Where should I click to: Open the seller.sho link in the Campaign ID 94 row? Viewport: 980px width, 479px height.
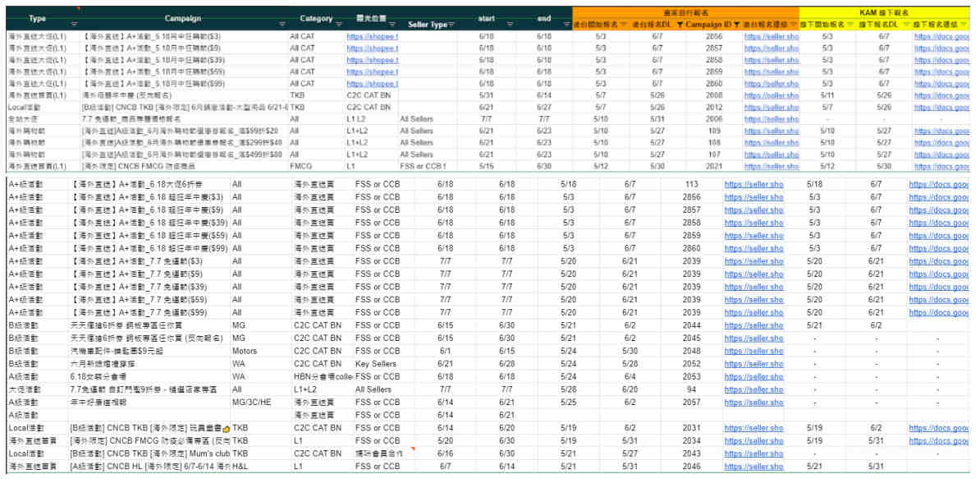tap(753, 389)
